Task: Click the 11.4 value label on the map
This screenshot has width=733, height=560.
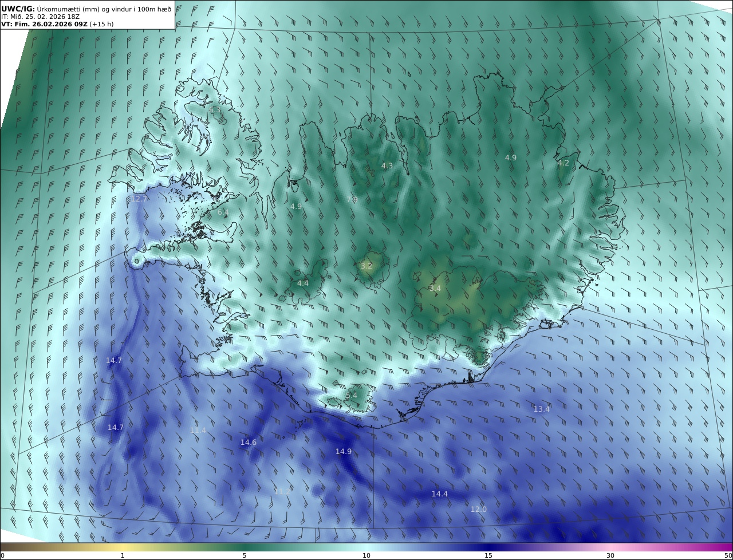Action: click(198, 431)
